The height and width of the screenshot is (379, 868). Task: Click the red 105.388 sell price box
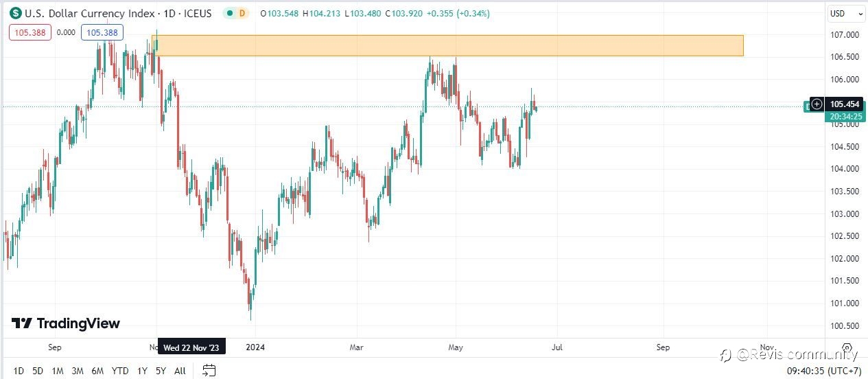(x=30, y=32)
